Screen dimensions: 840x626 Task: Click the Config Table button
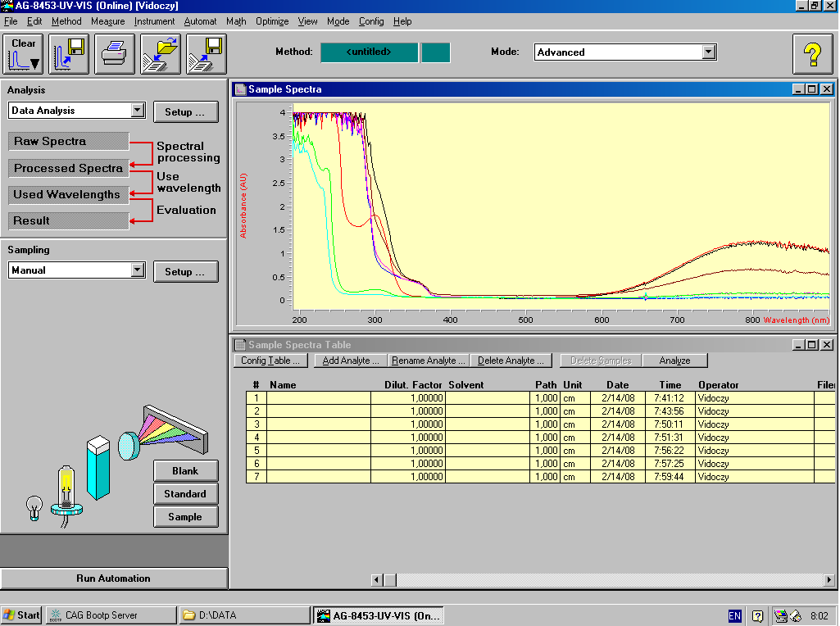pyautogui.click(x=270, y=361)
